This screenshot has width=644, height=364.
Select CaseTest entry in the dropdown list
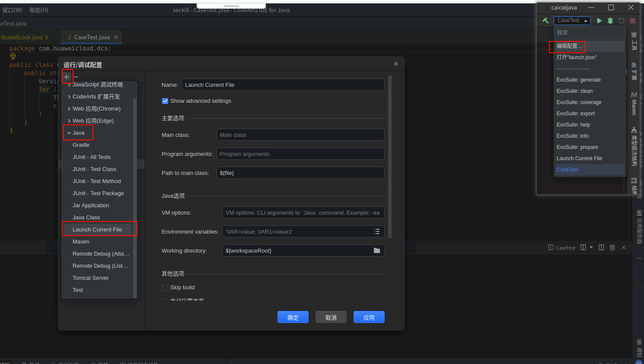click(590, 170)
